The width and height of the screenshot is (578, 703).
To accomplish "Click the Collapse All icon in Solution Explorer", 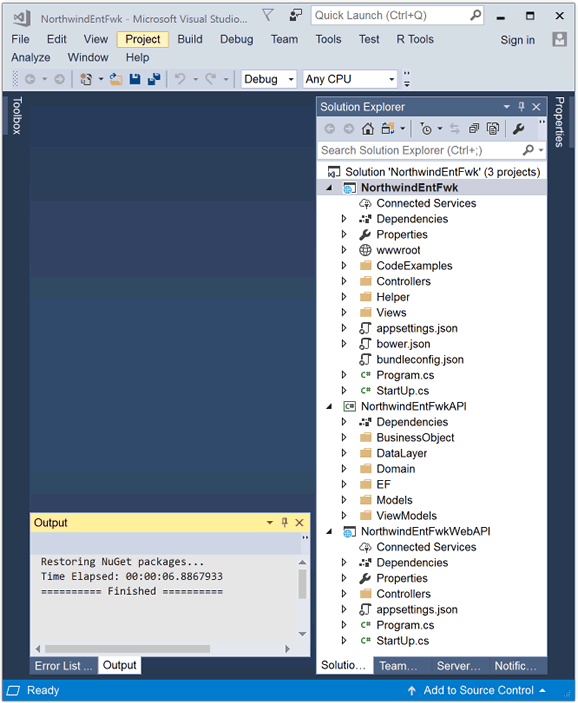I will [474, 129].
